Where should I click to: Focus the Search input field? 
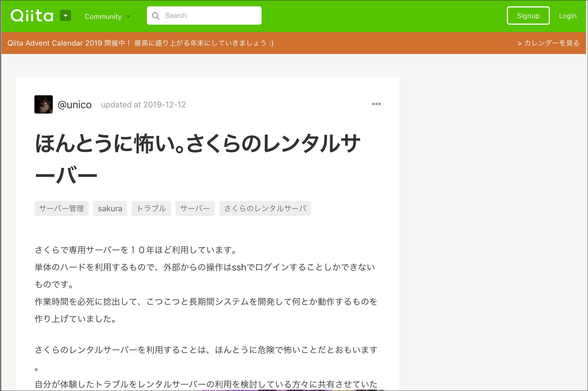pyautogui.click(x=204, y=16)
